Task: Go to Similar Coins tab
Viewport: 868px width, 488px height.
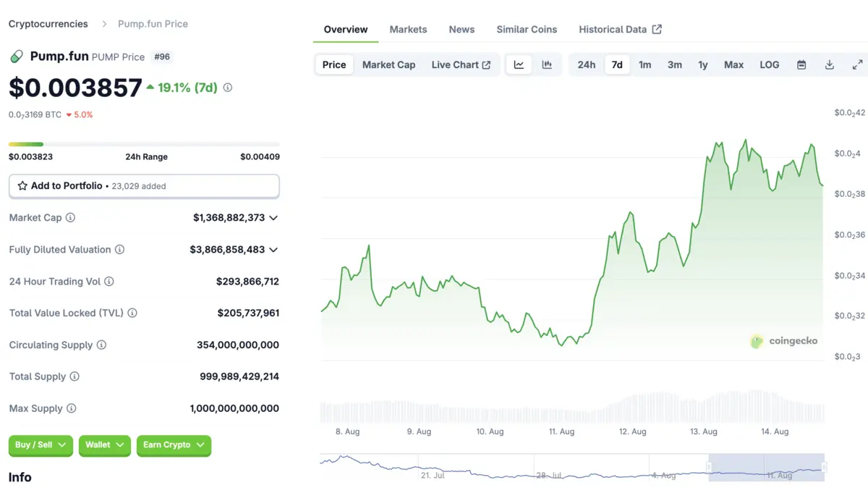Action: pos(527,30)
